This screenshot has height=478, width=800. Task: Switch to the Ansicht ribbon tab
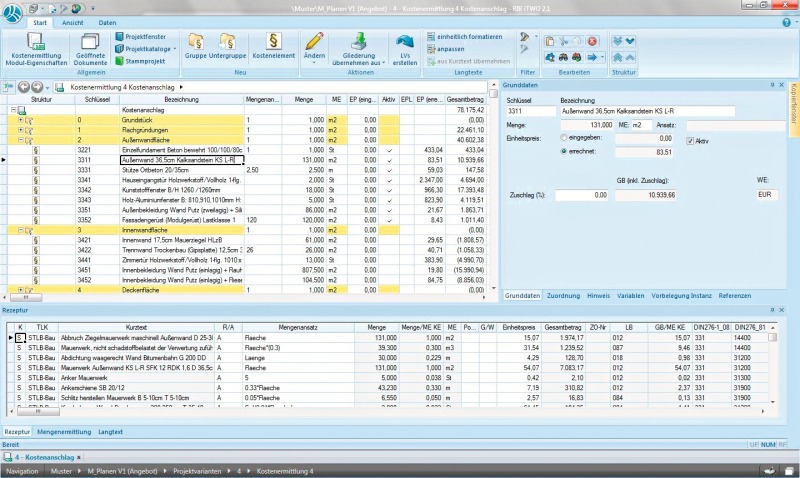[x=73, y=21]
